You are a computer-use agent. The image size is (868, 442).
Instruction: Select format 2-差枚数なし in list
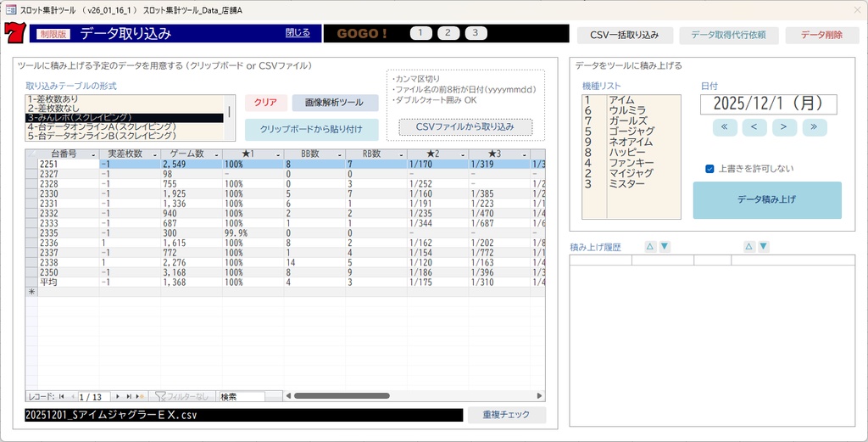pyautogui.click(x=125, y=108)
